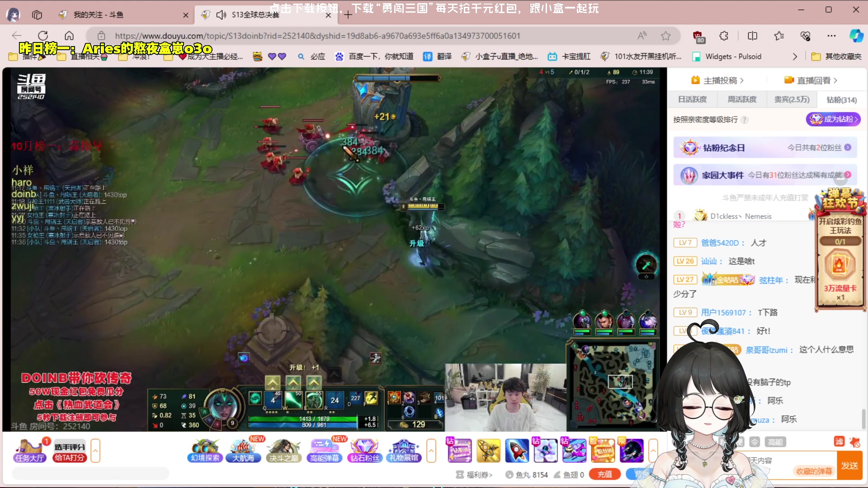Click the browser address bar URL

[317, 36]
